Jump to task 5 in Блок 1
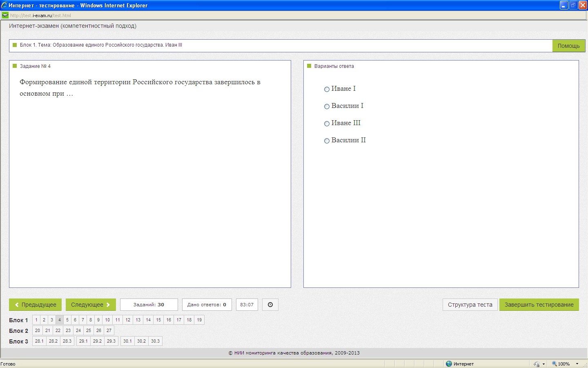 click(67, 320)
